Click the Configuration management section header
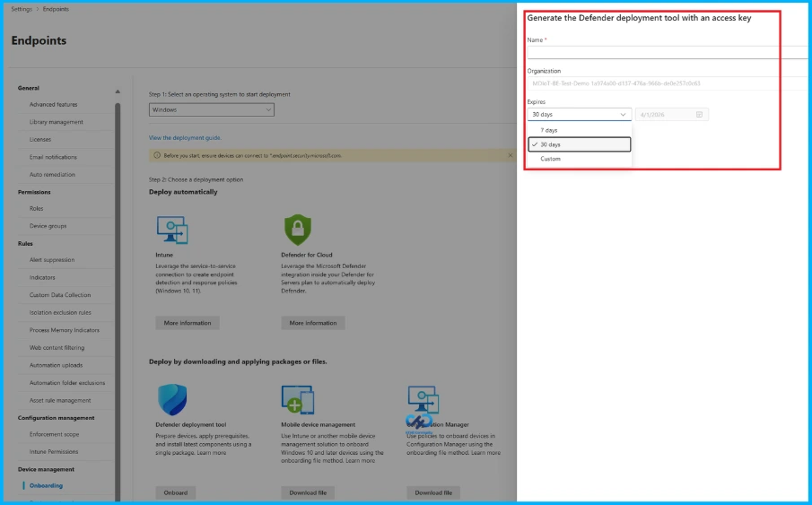Viewport: 812px width, 505px height. pos(56,418)
